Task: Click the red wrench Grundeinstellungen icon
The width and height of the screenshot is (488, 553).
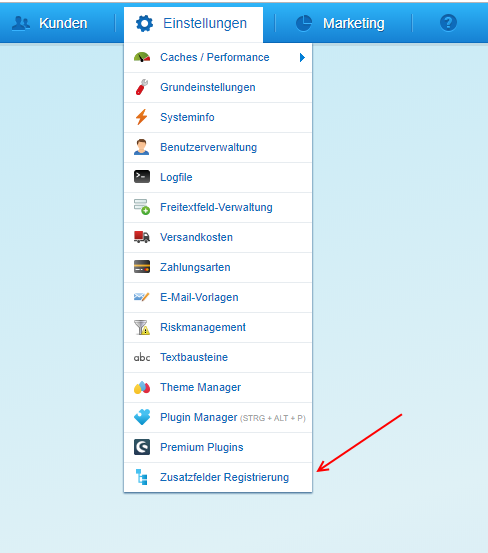Action: click(x=142, y=87)
